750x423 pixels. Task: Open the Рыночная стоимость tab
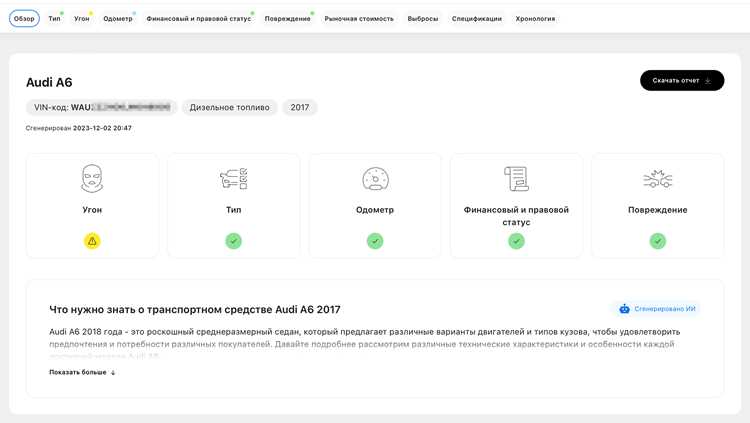pos(359,19)
